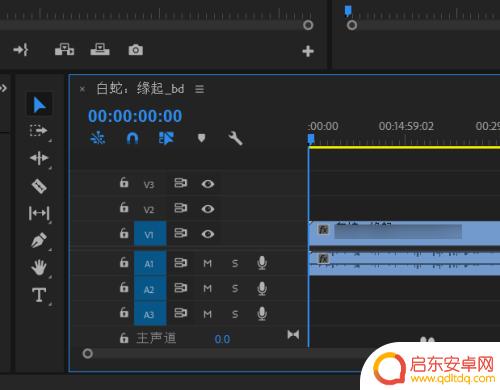The image size is (500, 390).
Task: Click the Overwrite button in source monitor
Action: point(100,49)
